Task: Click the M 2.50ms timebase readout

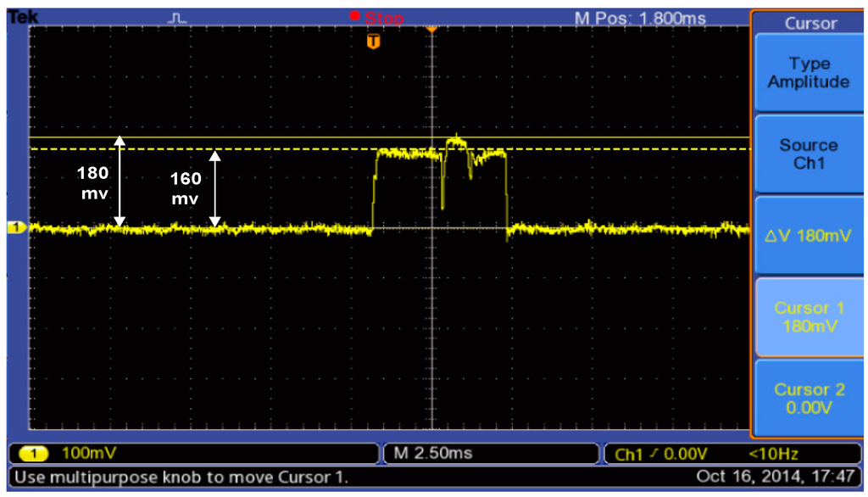Action: (434, 454)
